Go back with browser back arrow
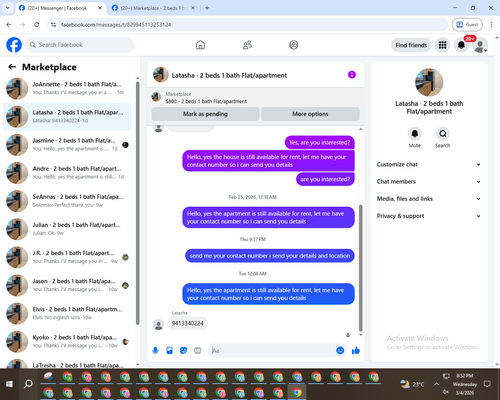The height and width of the screenshot is (400, 500). 9,25
